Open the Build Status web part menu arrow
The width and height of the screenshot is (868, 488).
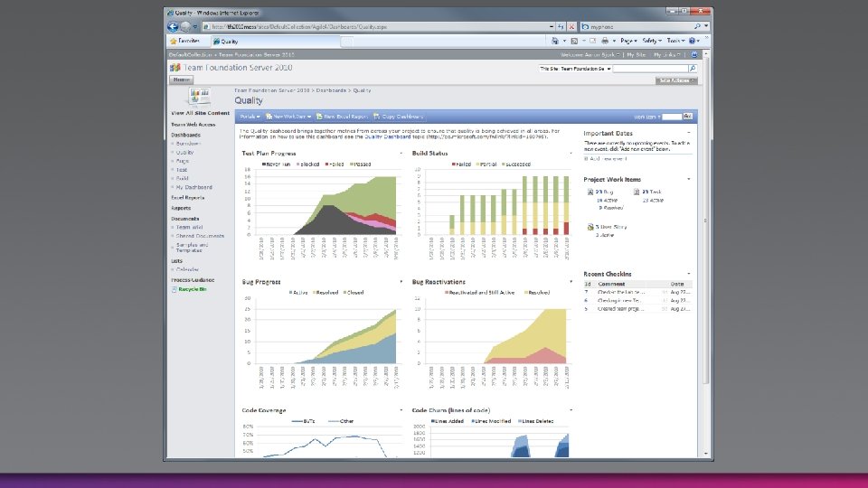click(571, 154)
